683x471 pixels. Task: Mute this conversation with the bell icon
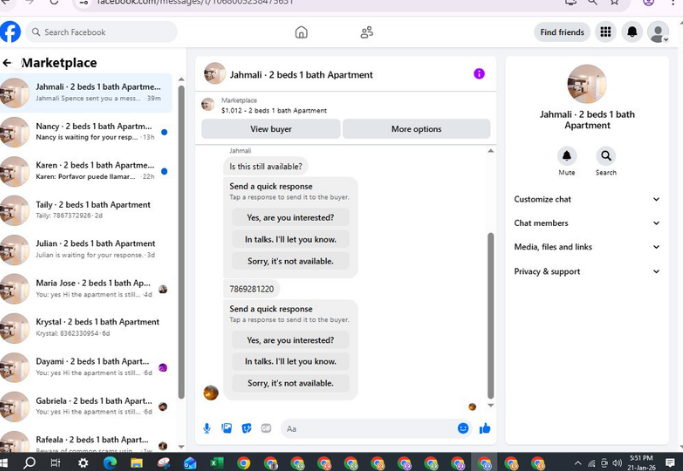point(566,156)
